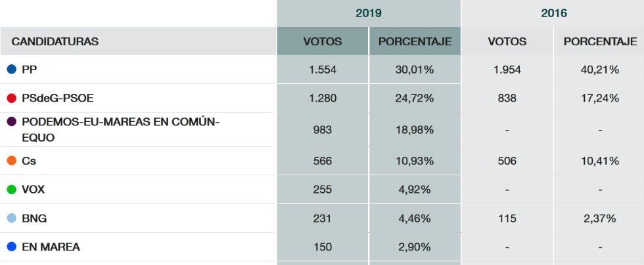Click the blue PP party color dot
The width and height of the screenshot is (644, 265).
tap(11, 70)
